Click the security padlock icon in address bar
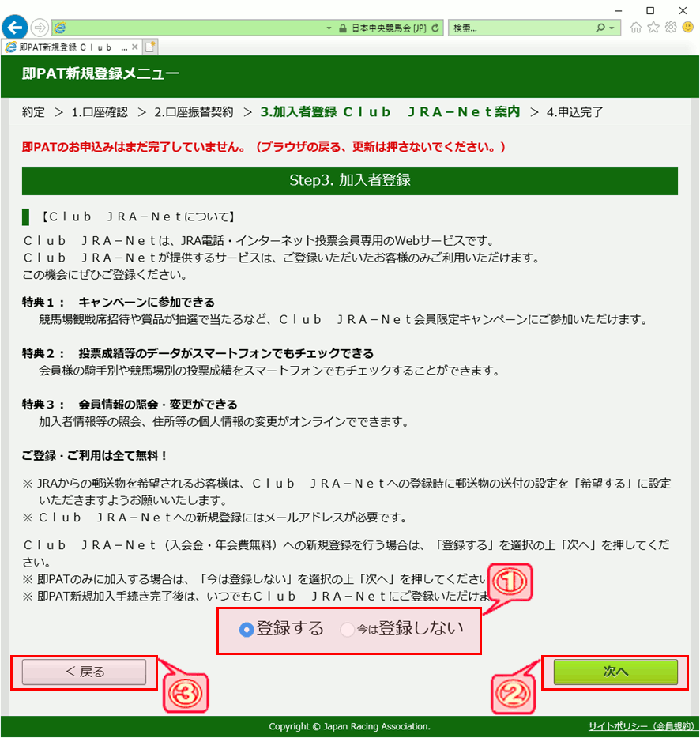The width and height of the screenshot is (700, 738). 341,28
